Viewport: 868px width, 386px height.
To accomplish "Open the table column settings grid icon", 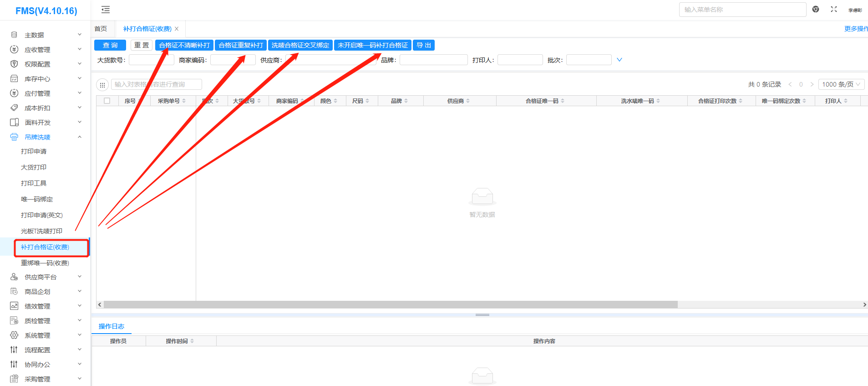I will tap(102, 85).
